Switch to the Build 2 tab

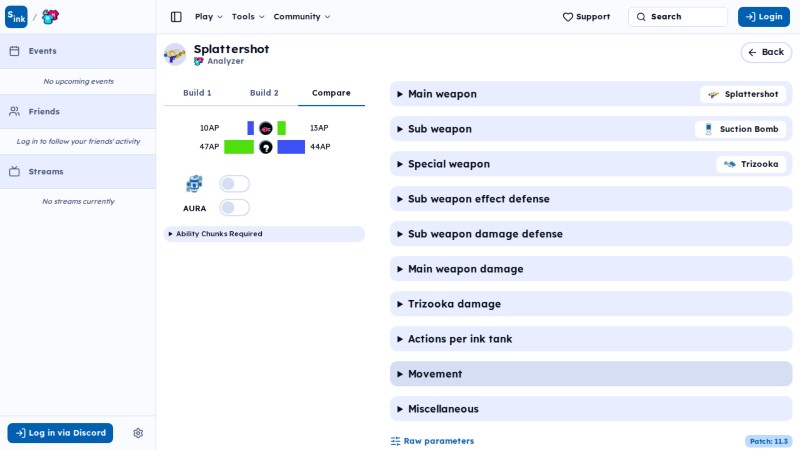[x=264, y=93]
